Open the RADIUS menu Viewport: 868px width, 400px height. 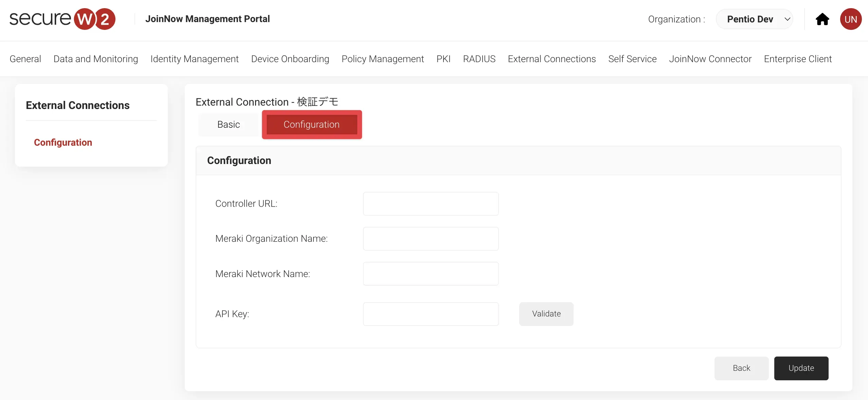479,59
